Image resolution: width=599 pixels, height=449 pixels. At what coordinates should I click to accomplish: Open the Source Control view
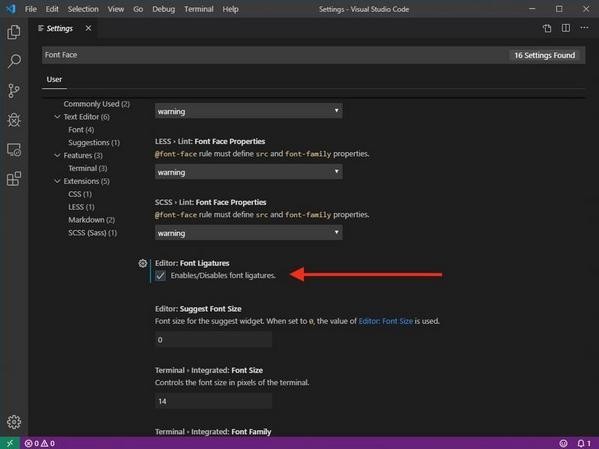tap(14, 91)
